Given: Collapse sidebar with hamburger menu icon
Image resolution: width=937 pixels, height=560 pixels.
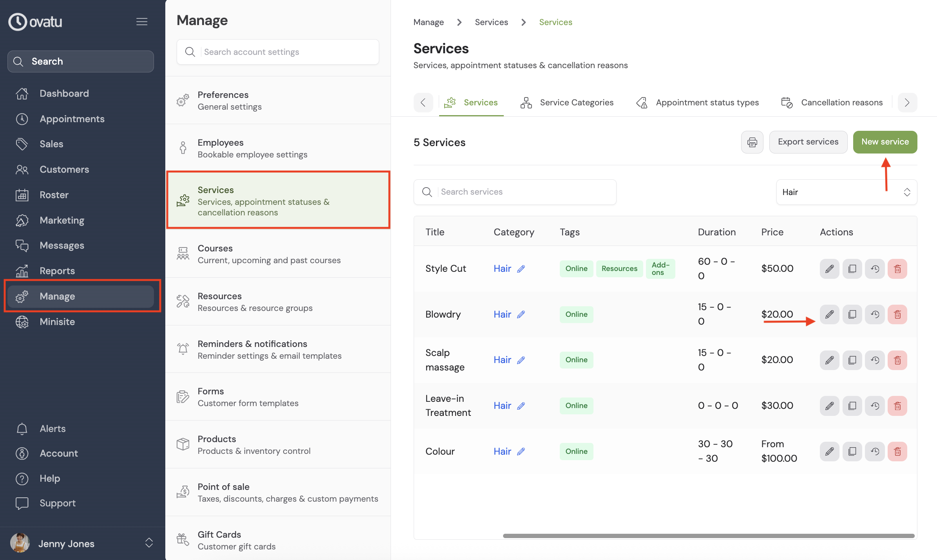Looking at the screenshot, I should coord(142,22).
